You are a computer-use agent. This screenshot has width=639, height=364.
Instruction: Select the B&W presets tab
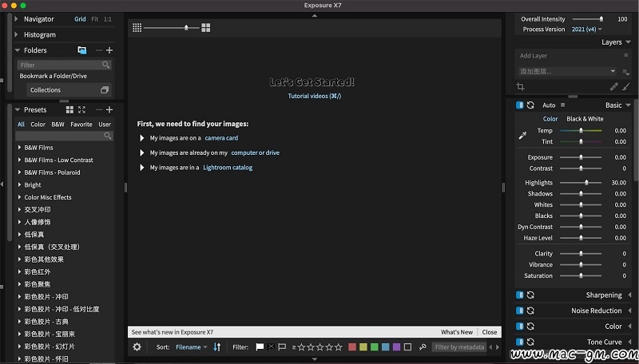point(58,125)
